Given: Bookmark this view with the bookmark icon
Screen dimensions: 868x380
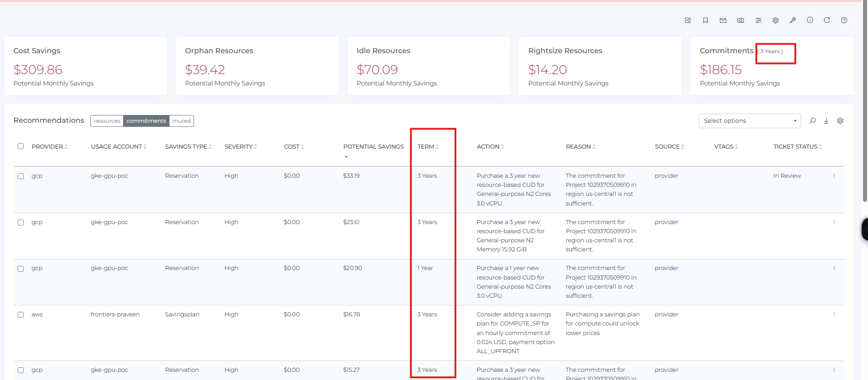Looking at the screenshot, I should (705, 20).
